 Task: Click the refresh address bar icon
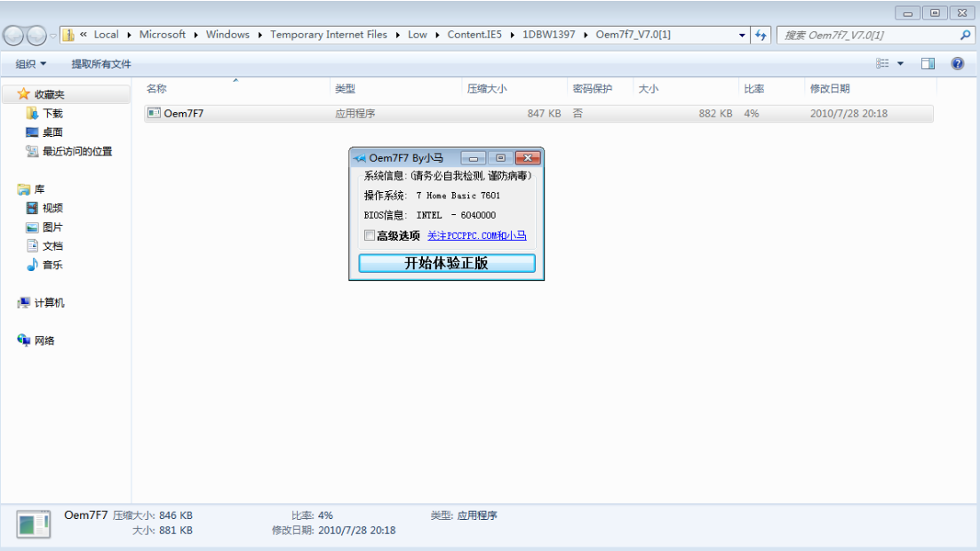click(761, 35)
